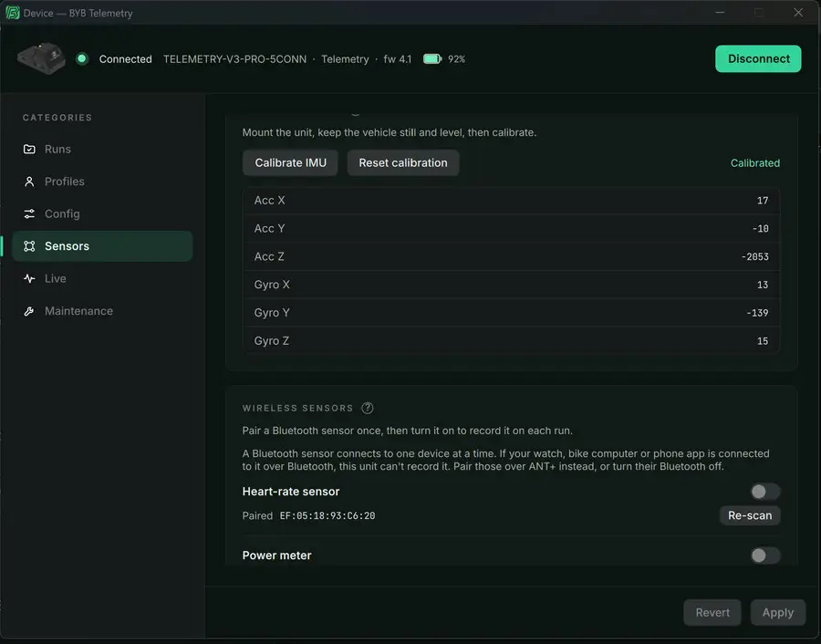This screenshot has width=821, height=644.
Task: Click the device thumbnail image
Action: 41,58
